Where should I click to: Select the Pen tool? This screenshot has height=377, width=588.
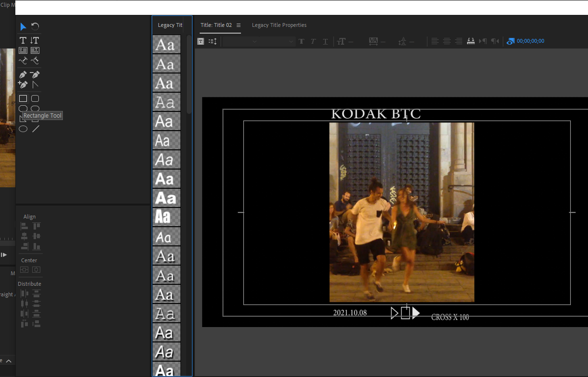click(x=23, y=74)
